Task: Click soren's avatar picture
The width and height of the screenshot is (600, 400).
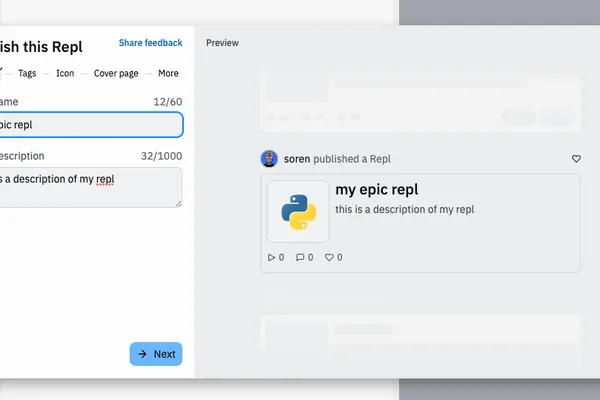Action: (269, 158)
